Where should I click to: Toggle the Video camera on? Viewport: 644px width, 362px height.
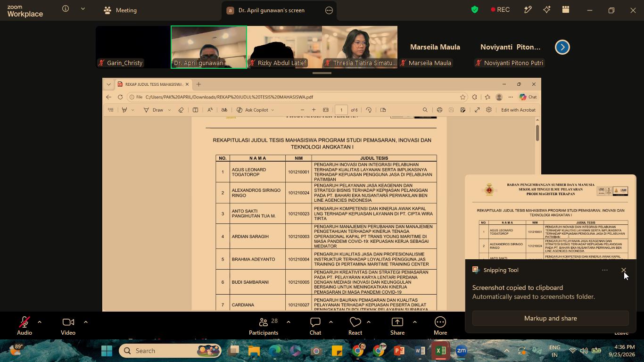[68, 326]
